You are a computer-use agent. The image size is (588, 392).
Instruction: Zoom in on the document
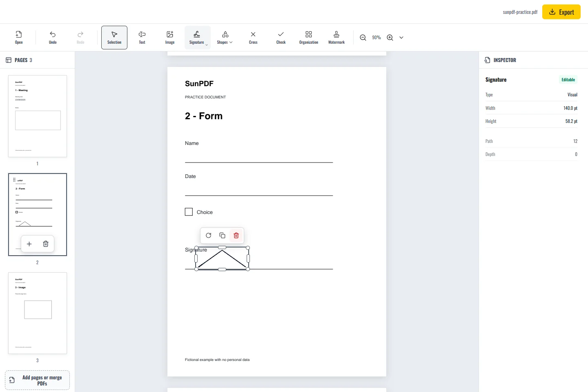390,38
